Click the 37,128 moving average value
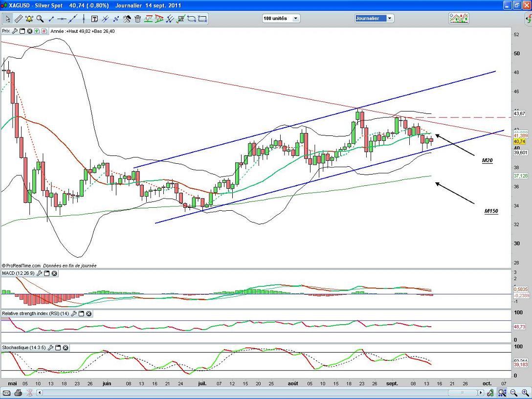 [x=521, y=176]
